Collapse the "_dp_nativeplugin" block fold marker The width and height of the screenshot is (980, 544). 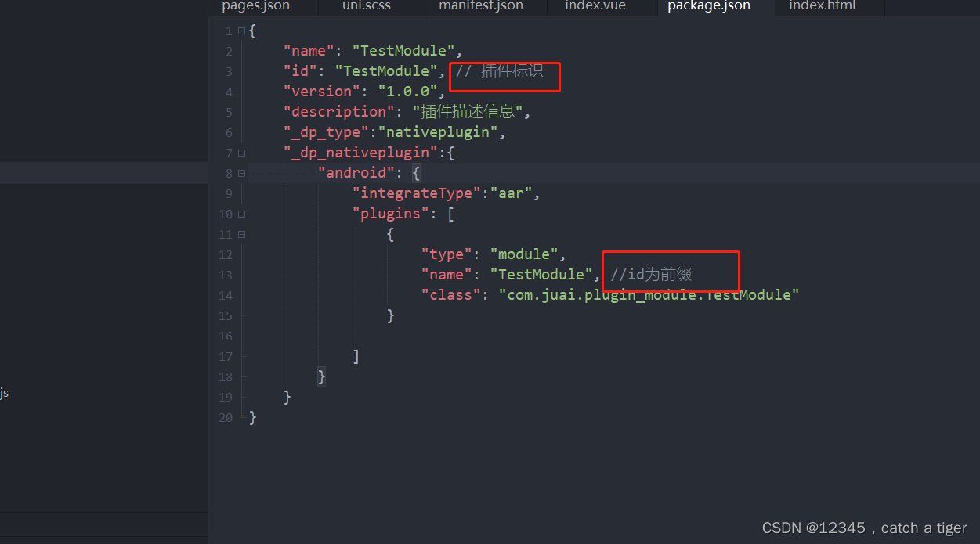pos(242,153)
